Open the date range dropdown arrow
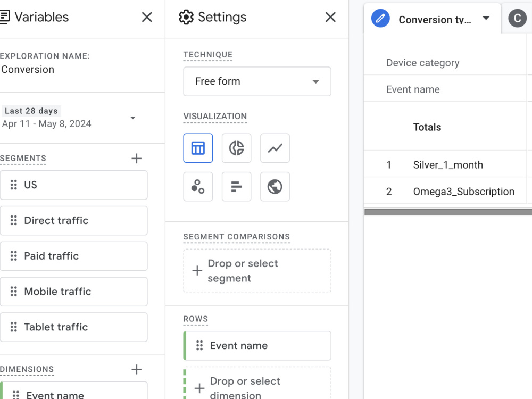 (x=133, y=118)
